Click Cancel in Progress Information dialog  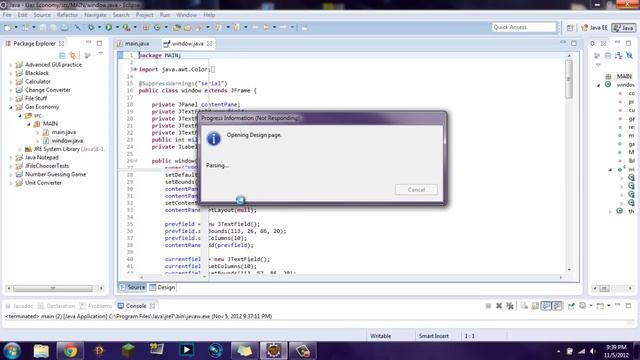click(x=416, y=190)
